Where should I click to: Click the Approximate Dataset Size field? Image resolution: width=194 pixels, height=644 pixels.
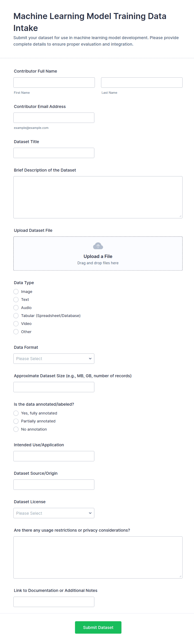point(54,387)
